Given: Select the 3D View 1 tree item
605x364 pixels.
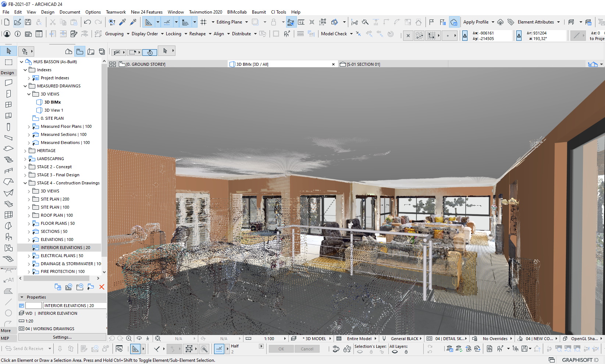Looking at the screenshot, I should pyautogui.click(x=54, y=110).
